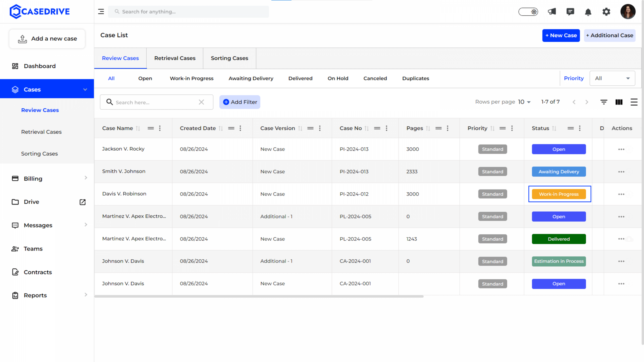Open Rows per page dropdown
644x362 pixels.
click(x=524, y=102)
